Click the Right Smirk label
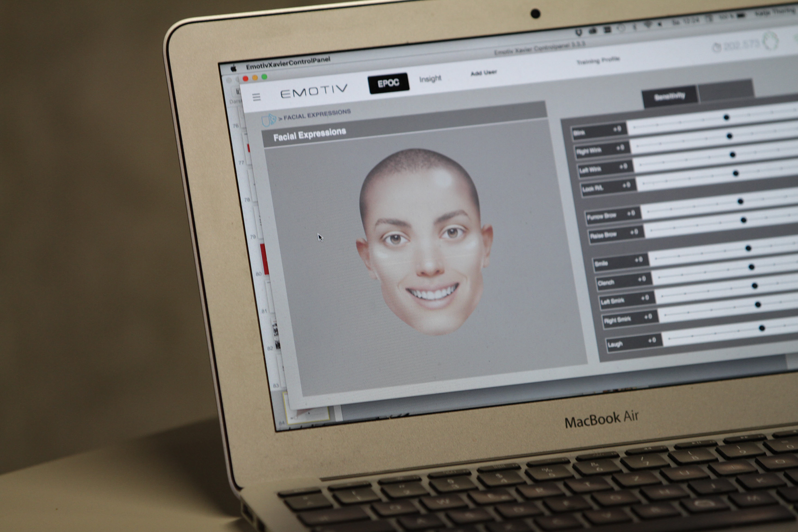Screen dimensions: 798x532 pos(617,320)
